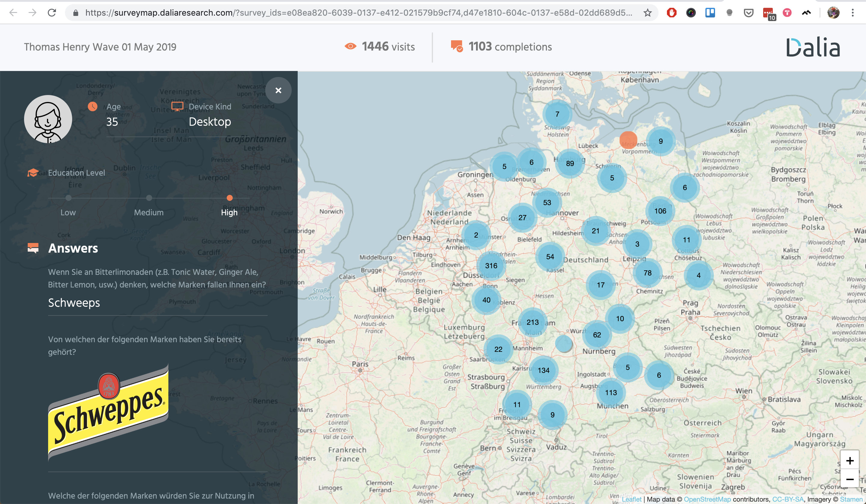This screenshot has height=504, width=866.
Task: Click the completions checkmark bubble icon
Action: [457, 46]
